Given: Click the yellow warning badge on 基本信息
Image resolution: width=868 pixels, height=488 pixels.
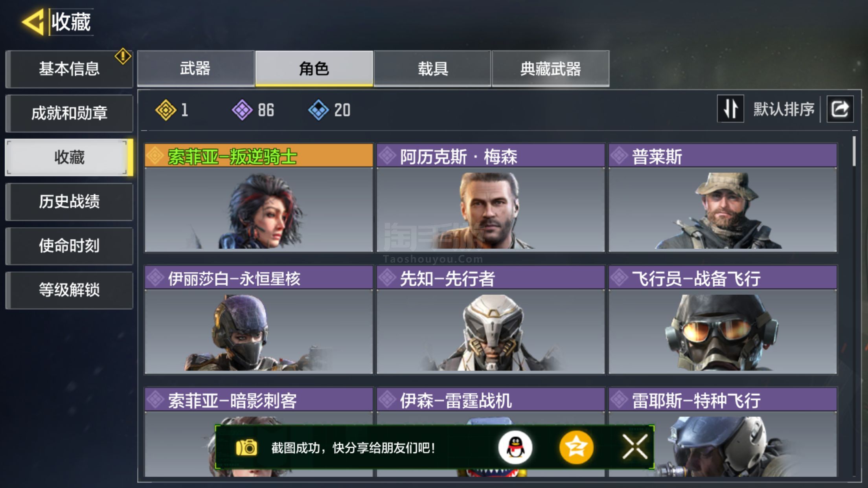Looking at the screenshot, I should click(123, 56).
